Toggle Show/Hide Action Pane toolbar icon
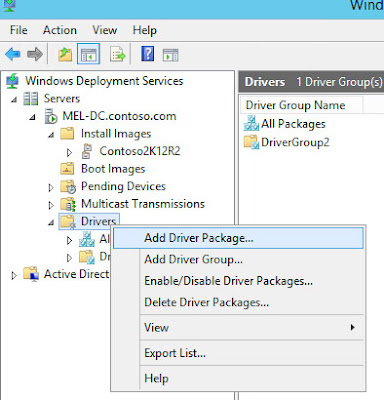Image resolution: width=384 pixels, height=400 pixels. (171, 55)
